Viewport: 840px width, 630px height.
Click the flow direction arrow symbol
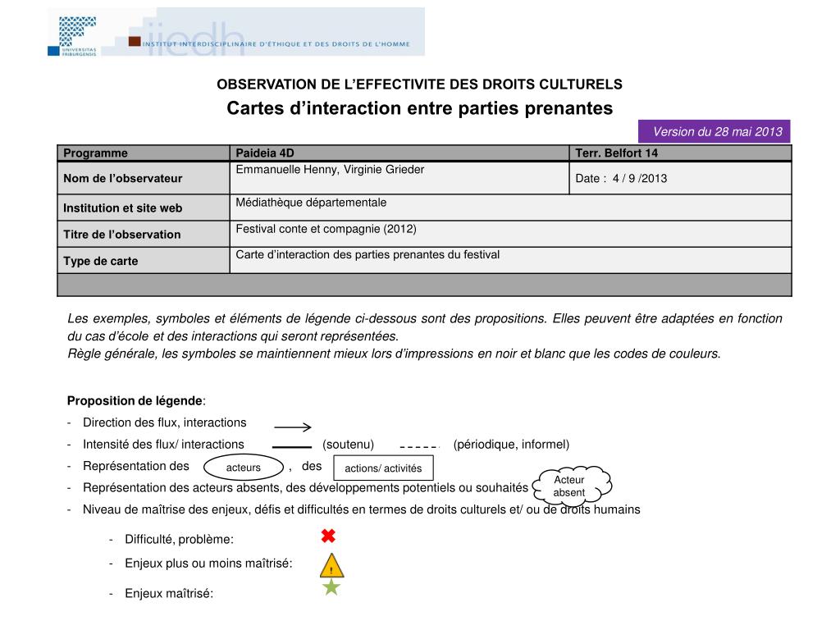293,427
